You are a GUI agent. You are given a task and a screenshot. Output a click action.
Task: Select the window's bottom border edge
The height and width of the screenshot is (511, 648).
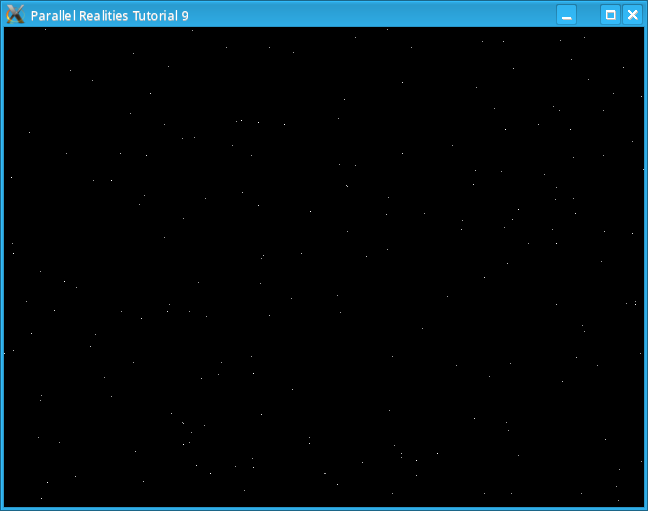tap(323, 508)
